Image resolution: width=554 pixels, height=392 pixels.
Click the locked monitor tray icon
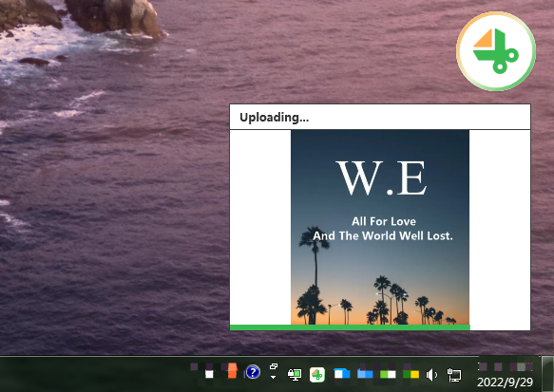click(295, 375)
